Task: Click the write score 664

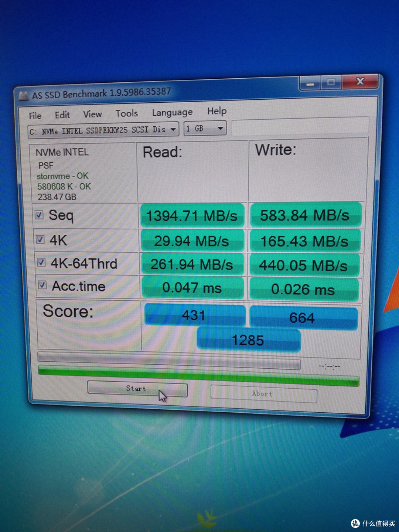Action: pos(304,318)
